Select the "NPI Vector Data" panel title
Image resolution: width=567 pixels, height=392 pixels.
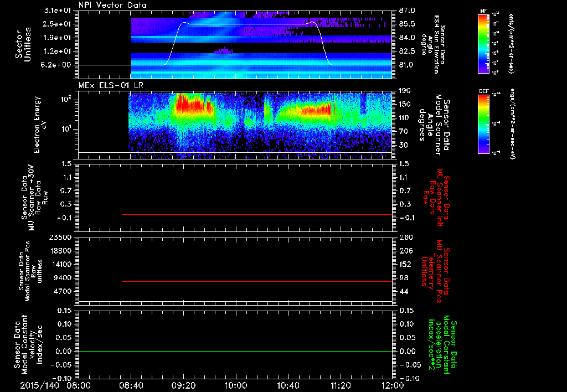112,5
